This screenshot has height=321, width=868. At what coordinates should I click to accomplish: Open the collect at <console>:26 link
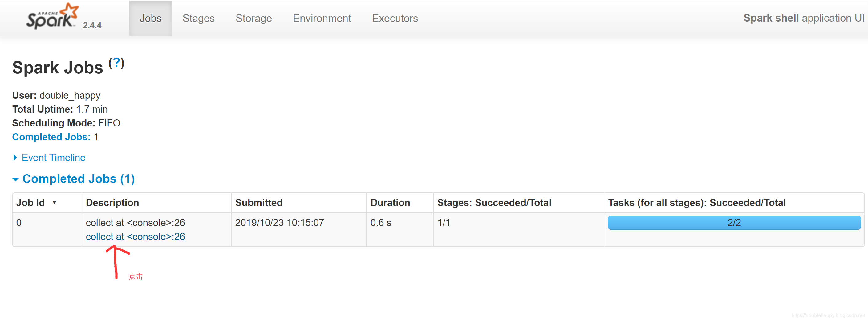pos(135,237)
